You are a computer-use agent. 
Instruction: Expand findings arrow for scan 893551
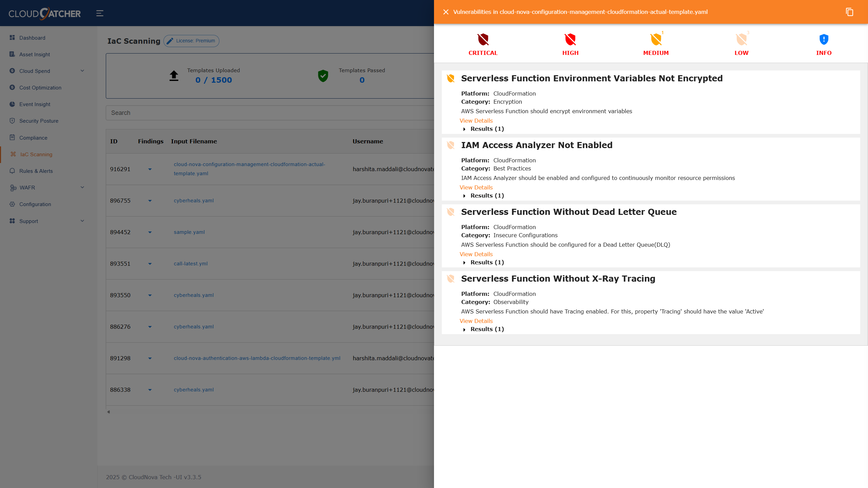click(150, 264)
